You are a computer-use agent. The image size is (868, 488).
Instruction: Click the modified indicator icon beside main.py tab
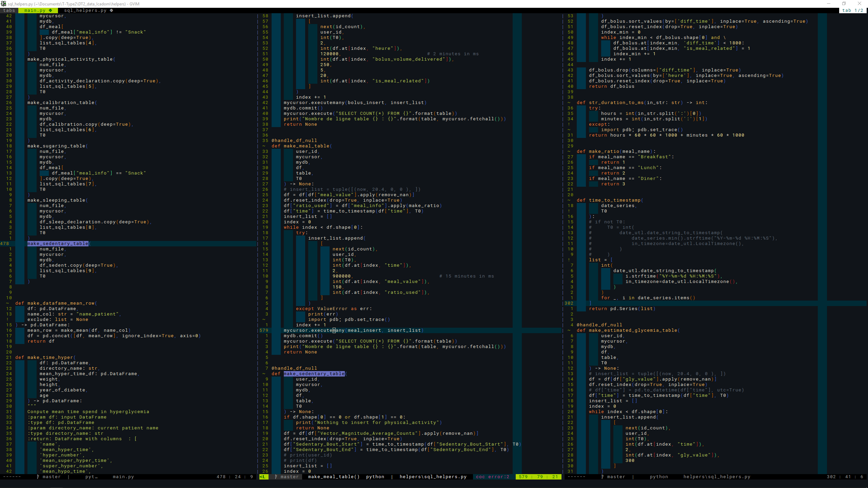point(51,11)
